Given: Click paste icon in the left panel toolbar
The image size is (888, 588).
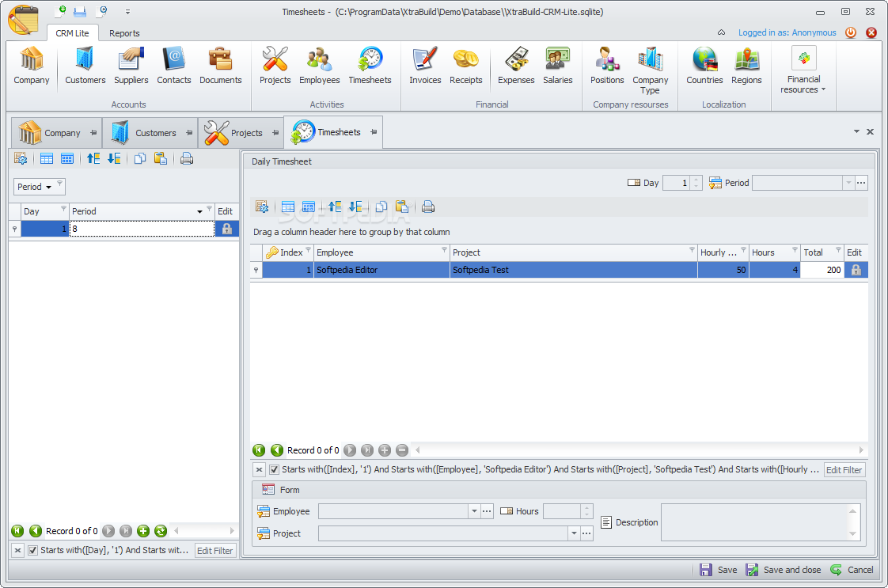Looking at the screenshot, I should 161,158.
